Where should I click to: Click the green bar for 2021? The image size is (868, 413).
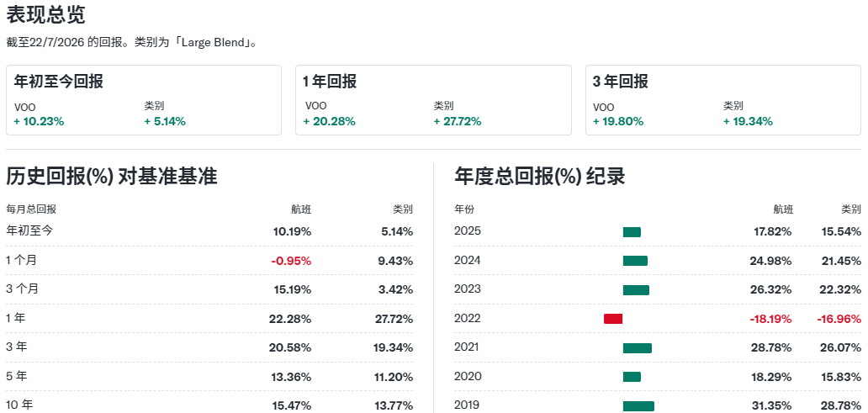(x=638, y=348)
